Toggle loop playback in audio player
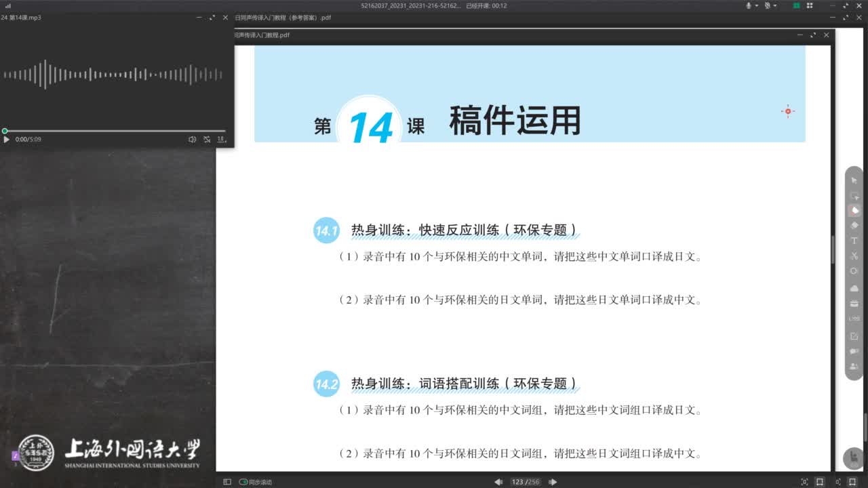The height and width of the screenshot is (488, 868). (x=207, y=140)
